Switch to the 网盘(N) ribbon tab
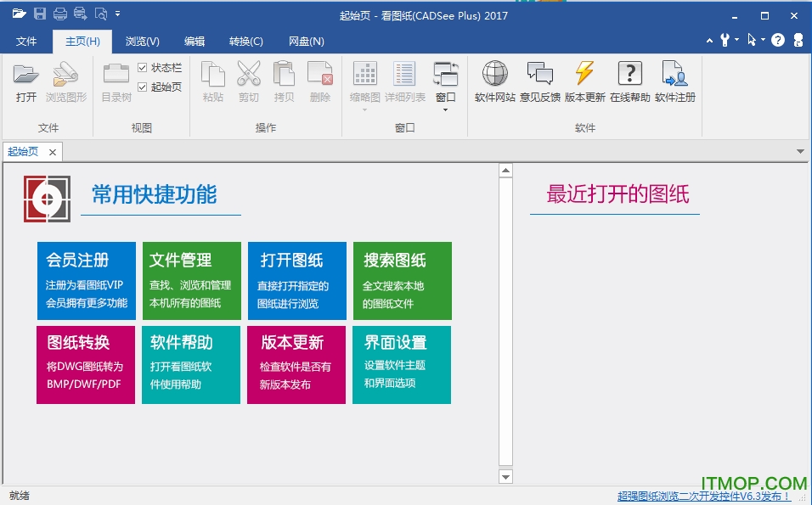Viewport: 812px width, 505px height. point(307,42)
